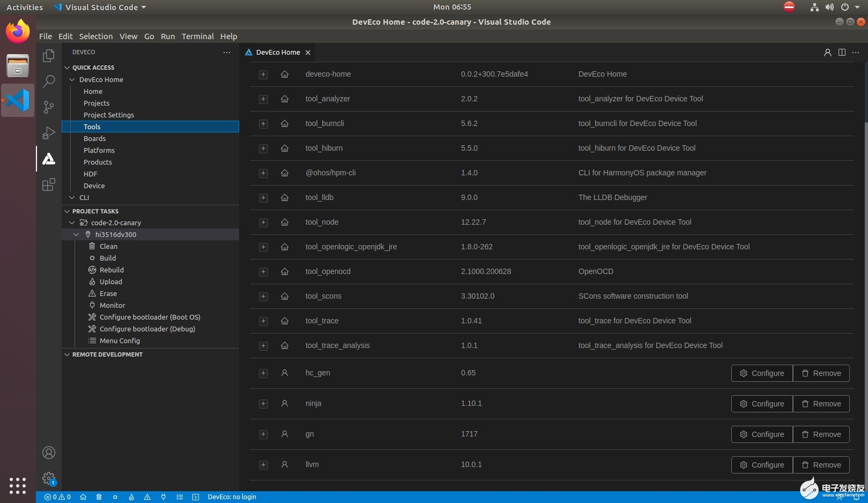Click the terminal icon in status bar
Image resolution: width=868 pixels, height=503 pixels.
[196, 497]
